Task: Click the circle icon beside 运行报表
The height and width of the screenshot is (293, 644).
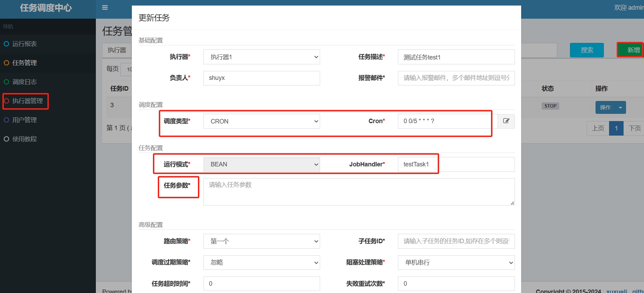Action: (6, 44)
